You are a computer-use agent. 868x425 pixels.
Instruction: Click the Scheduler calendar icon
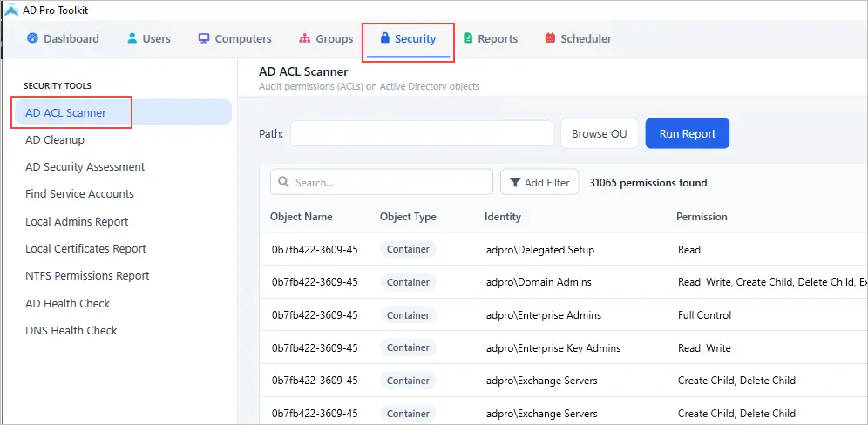(550, 38)
